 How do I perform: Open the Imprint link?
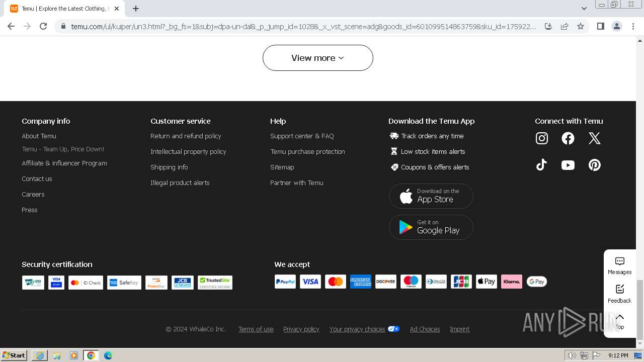click(460, 329)
